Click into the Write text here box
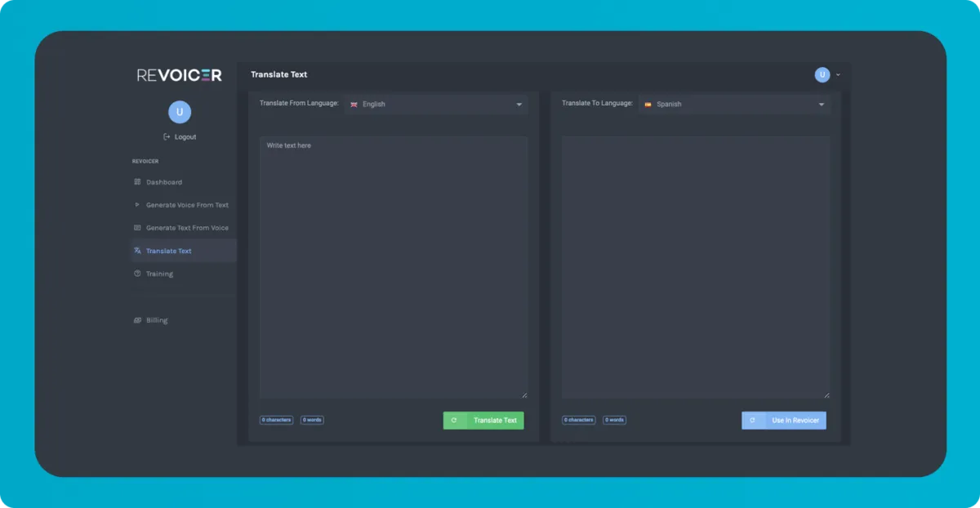Image resolution: width=980 pixels, height=508 pixels. (x=393, y=267)
